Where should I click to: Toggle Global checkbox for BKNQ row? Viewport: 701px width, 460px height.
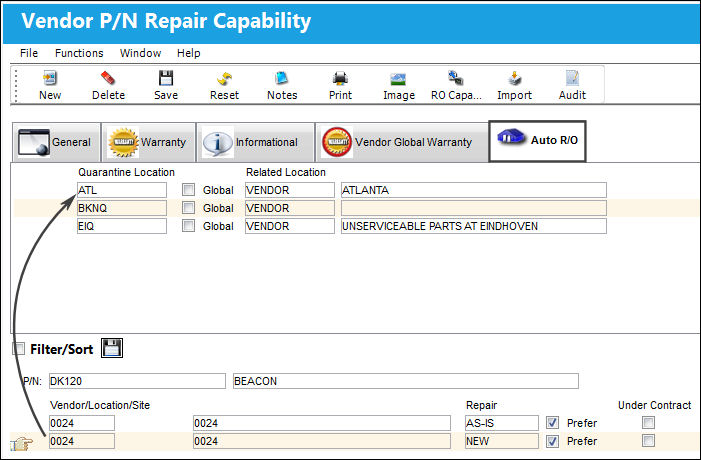(188, 207)
